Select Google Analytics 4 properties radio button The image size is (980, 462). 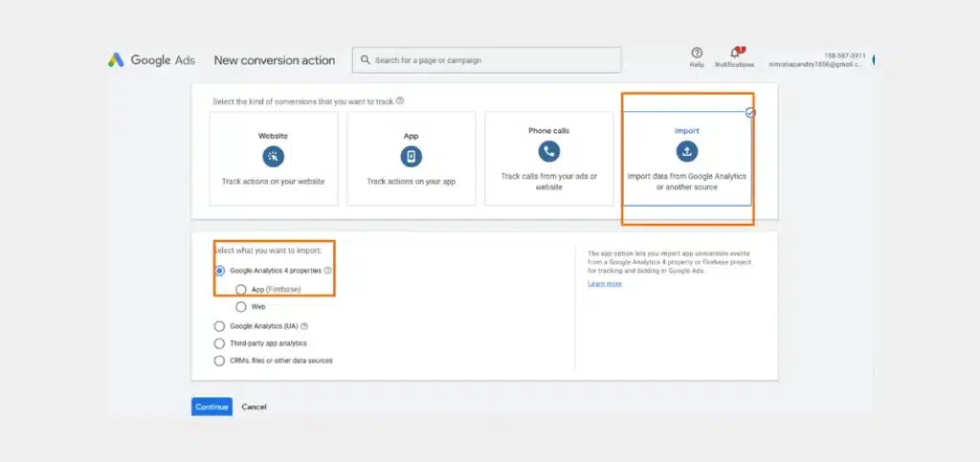[x=219, y=271]
